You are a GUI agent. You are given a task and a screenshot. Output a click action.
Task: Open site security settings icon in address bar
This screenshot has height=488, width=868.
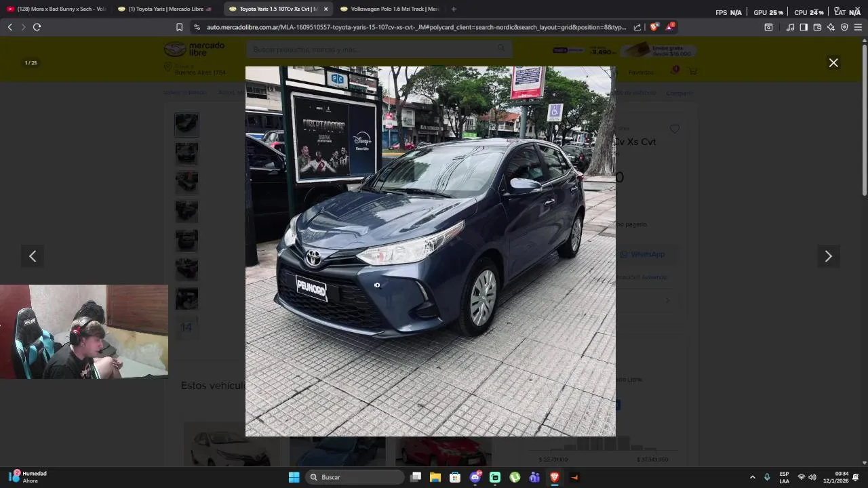coord(197,27)
